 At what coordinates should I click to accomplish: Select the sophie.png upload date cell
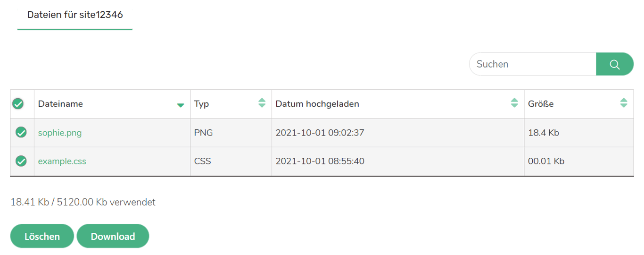320,133
